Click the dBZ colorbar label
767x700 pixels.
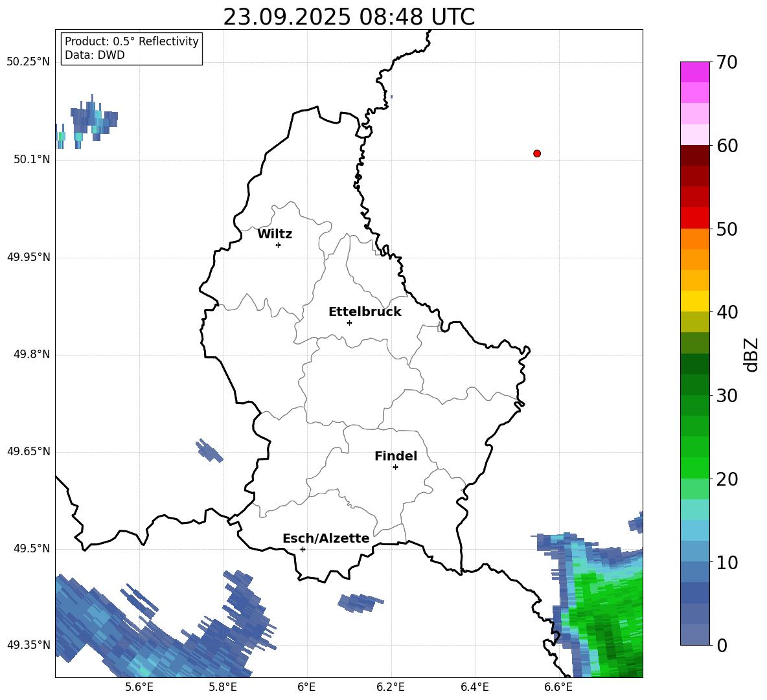(750, 354)
